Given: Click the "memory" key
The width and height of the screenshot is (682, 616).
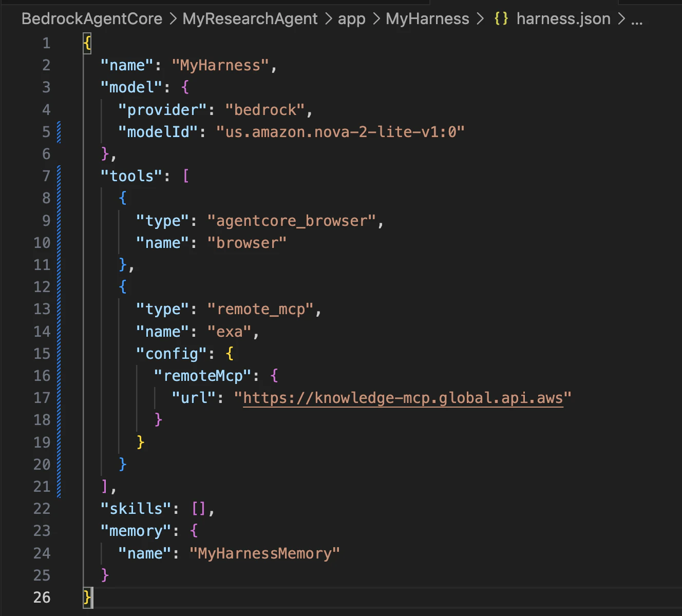Looking at the screenshot, I should (137, 531).
